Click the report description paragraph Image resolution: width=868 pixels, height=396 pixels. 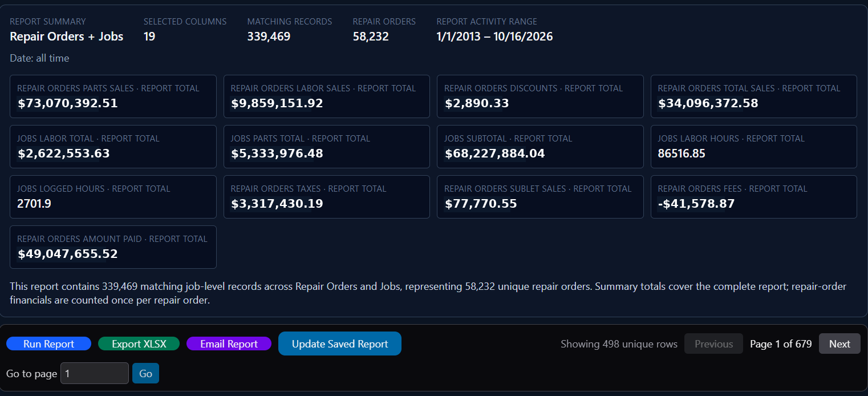click(x=428, y=293)
